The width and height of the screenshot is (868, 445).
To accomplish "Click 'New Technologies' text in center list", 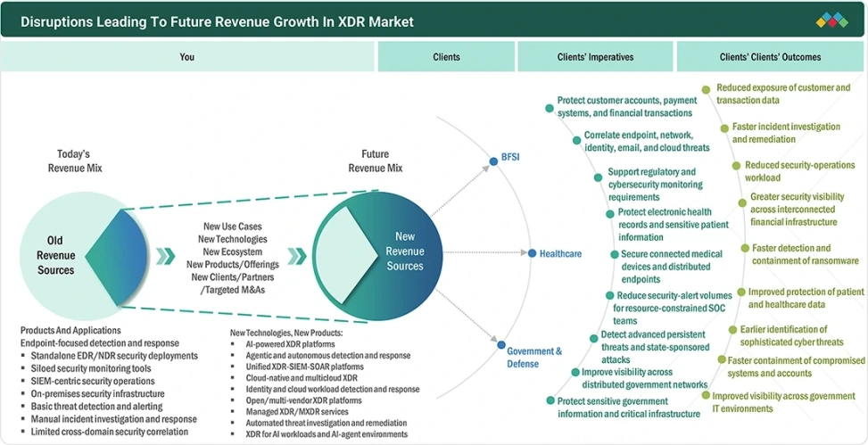I will 233,239.
